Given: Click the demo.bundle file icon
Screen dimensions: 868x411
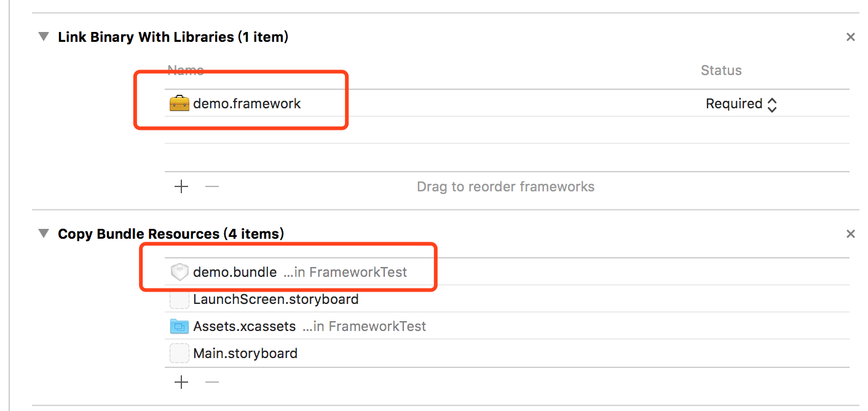Looking at the screenshot, I should (x=180, y=272).
